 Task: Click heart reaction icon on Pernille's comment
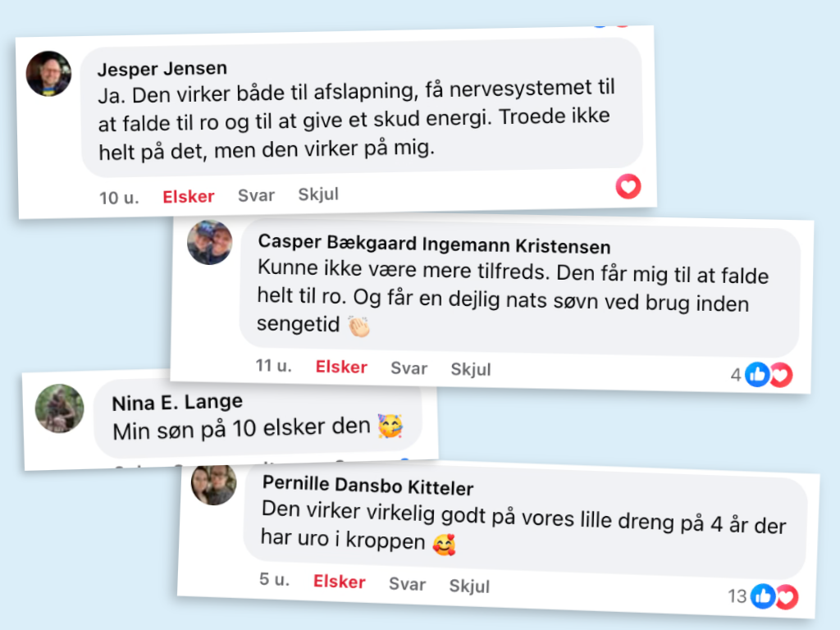tap(786, 596)
